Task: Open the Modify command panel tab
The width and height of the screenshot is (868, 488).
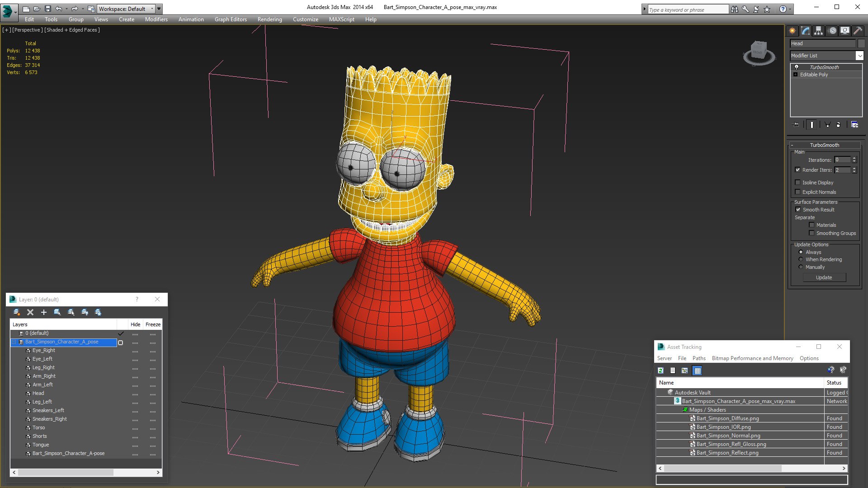Action: (x=806, y=31)
